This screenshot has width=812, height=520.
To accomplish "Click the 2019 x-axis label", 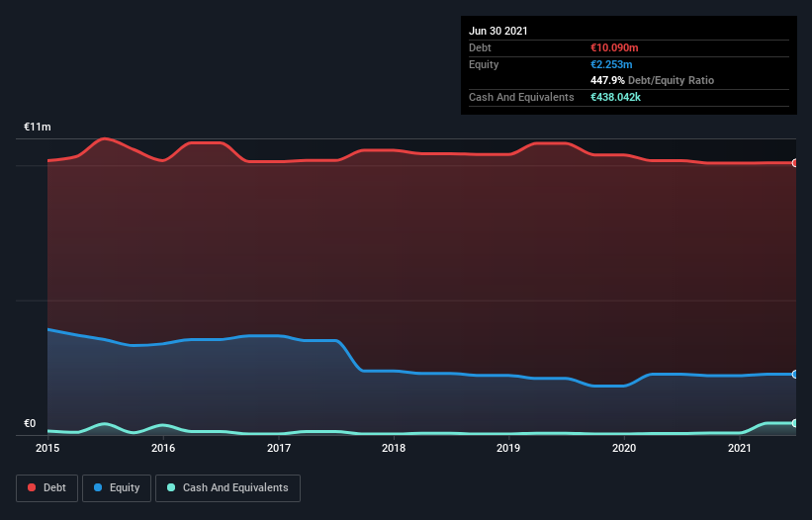I will tap(508, 448).
